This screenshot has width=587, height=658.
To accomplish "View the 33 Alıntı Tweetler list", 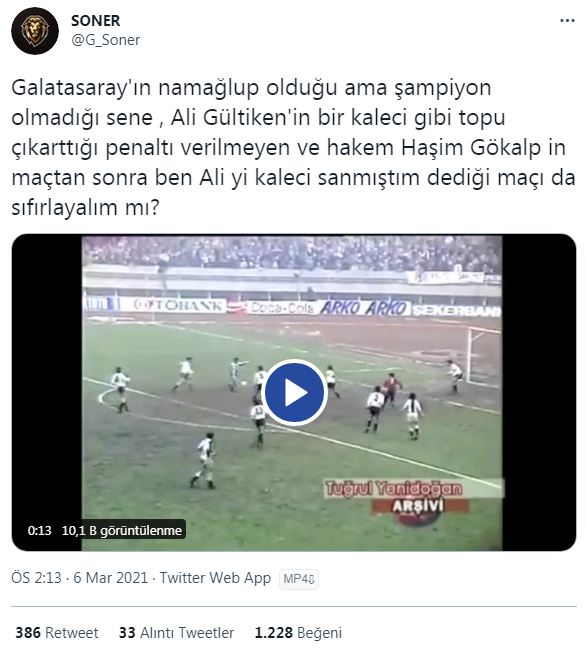I will pos(176,633).
